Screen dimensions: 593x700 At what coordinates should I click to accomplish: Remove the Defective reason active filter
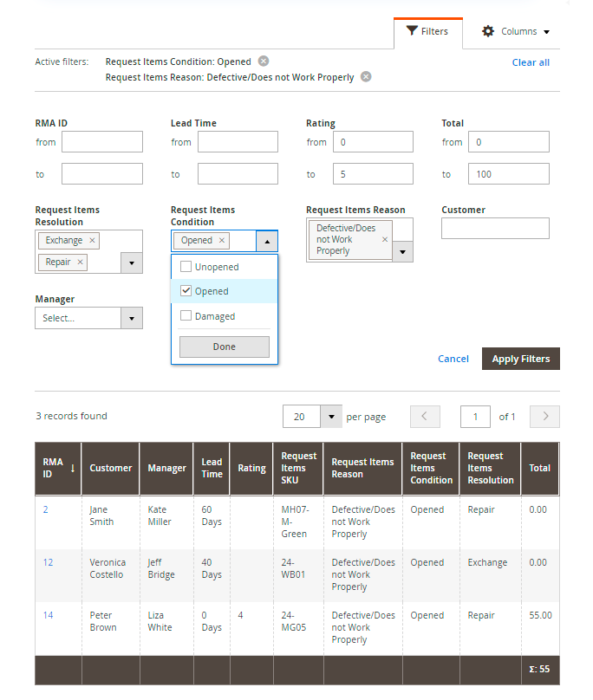coord(366,77)
